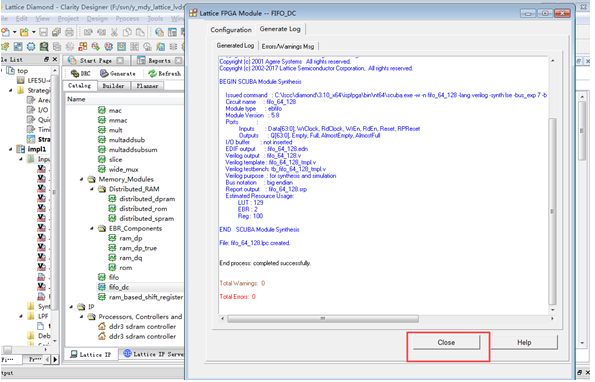Click the Start Page globe toolbar icon
The height and width of the screenshot is (382, 595).
point(159,32)
